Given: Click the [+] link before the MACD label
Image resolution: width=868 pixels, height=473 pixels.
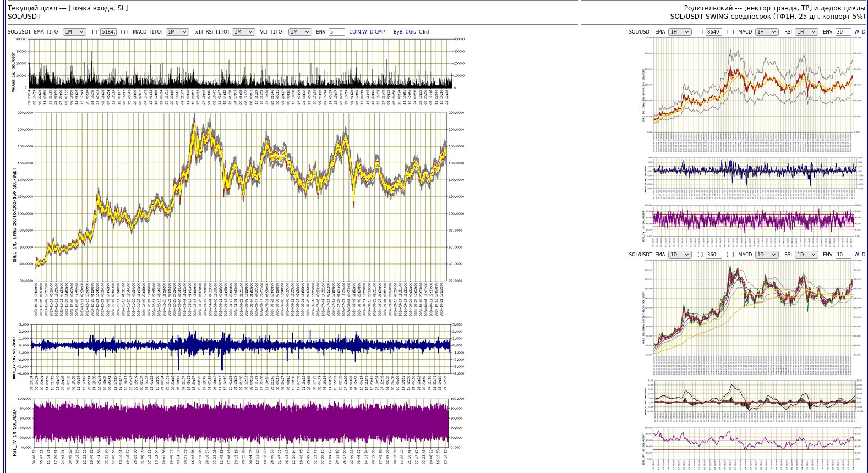Looking at the screenshot, I should [124, 32].
